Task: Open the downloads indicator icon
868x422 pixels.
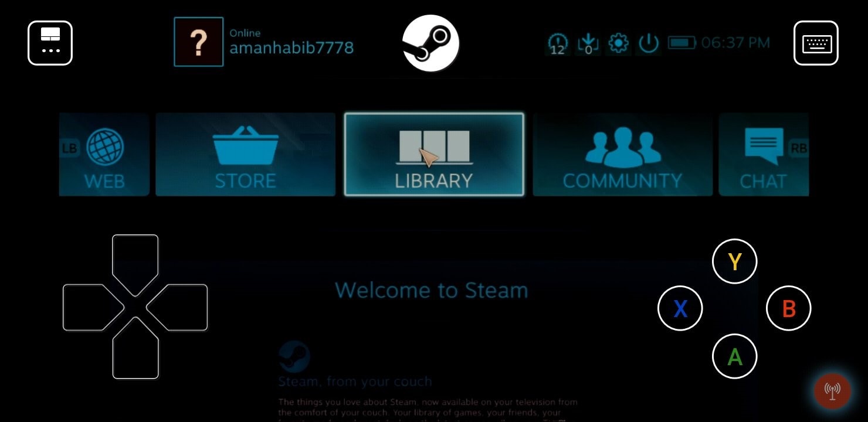Action: point(588,43)
